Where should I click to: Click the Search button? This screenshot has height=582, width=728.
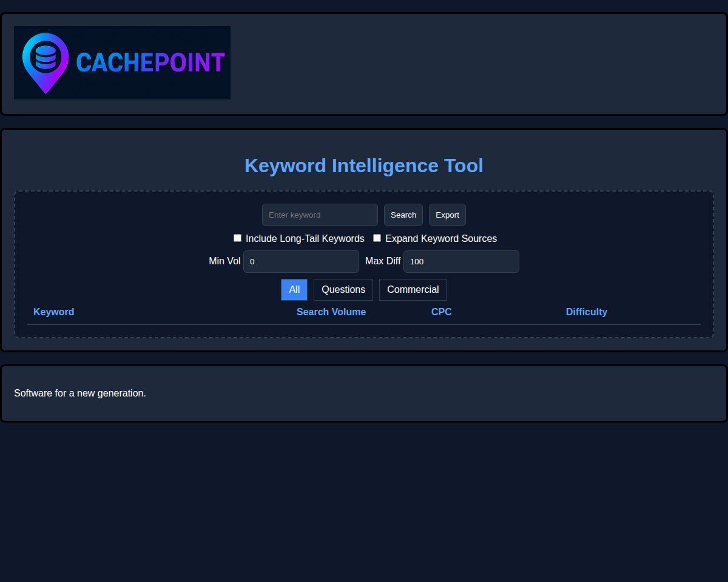pos(403,215)
